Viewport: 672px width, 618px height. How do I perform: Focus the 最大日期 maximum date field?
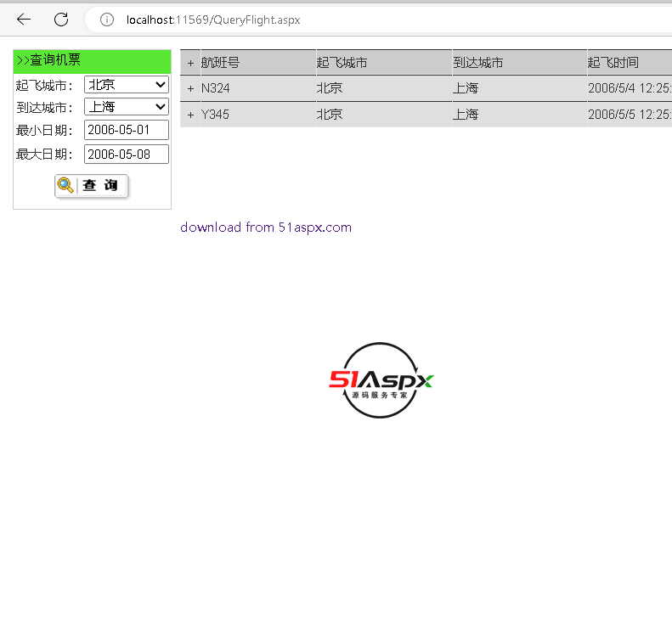click(x=127, y=154)
